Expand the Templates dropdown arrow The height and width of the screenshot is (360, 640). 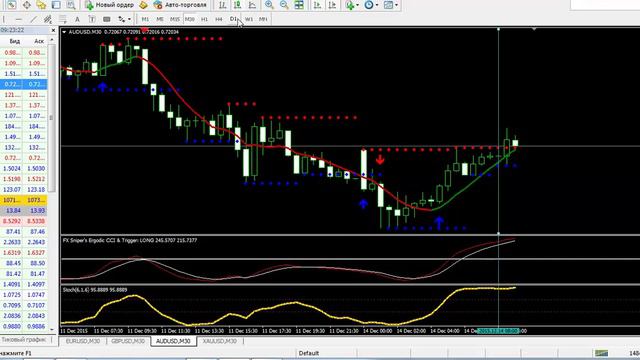coord(396,5)
